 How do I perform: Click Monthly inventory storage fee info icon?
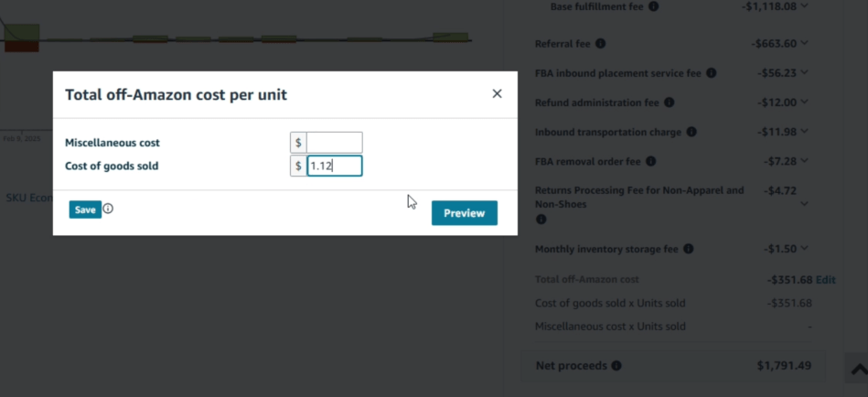pos(688,248)
